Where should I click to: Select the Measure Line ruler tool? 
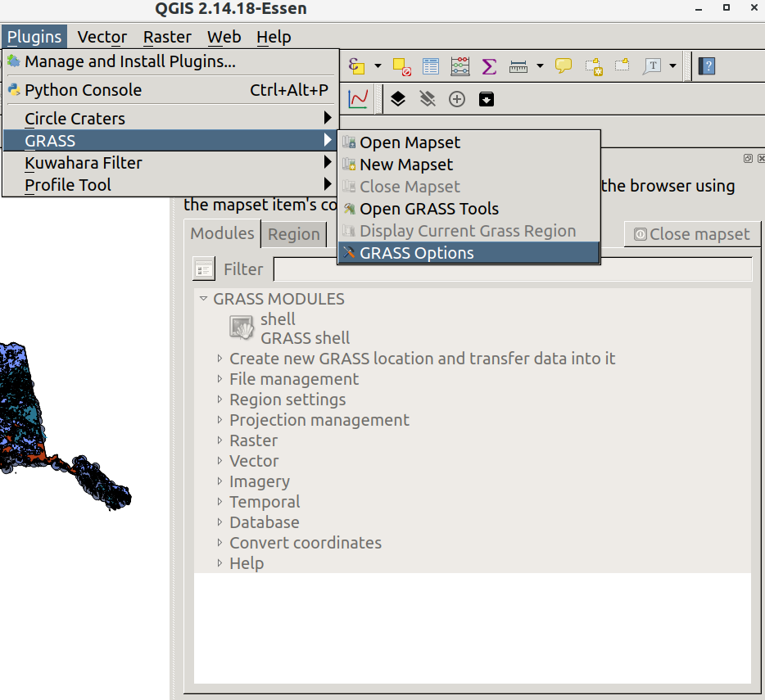(x=518, y=66)
